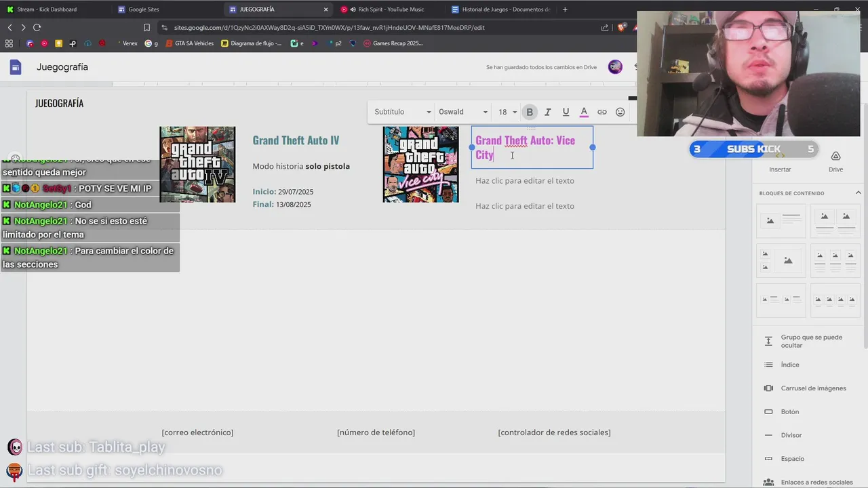This screenshot has height=488, width=868.
Task: Click the Enlaces a redes sociales label
Action: tap(817, 483)
